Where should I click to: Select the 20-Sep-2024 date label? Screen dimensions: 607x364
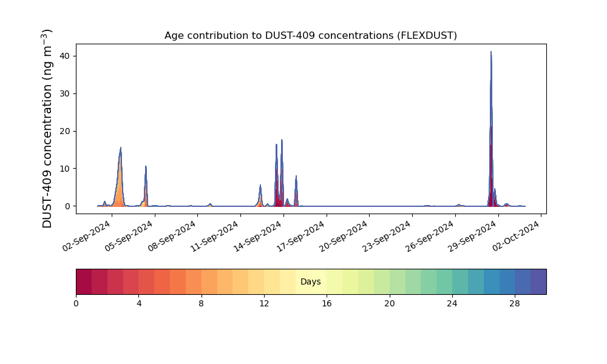(344, 237)
